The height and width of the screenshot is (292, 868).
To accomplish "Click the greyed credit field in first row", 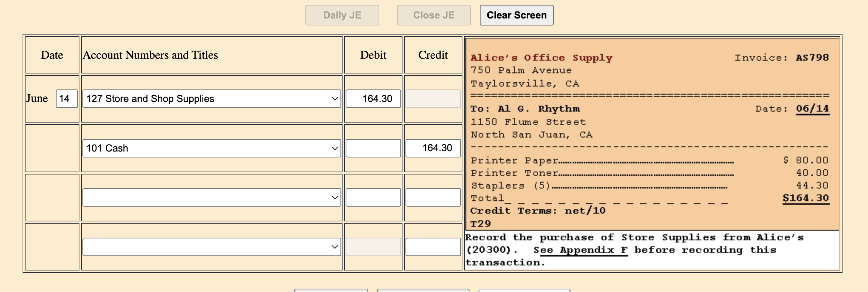I will pos(433,99).
